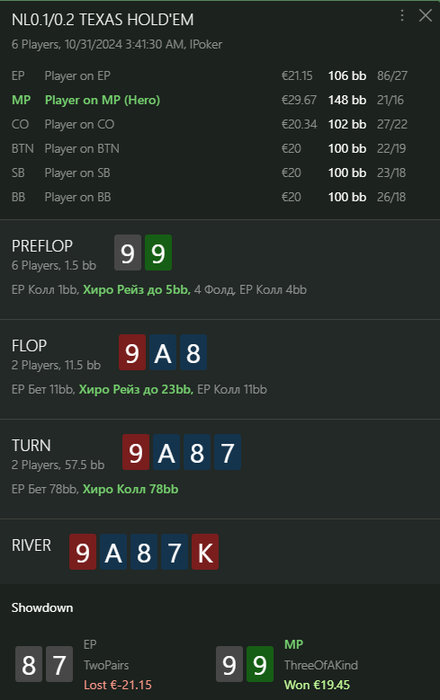Click the Lost €-21.15 result text
The width and height of the screenshot is (440, 700).
tap(118, 685)
